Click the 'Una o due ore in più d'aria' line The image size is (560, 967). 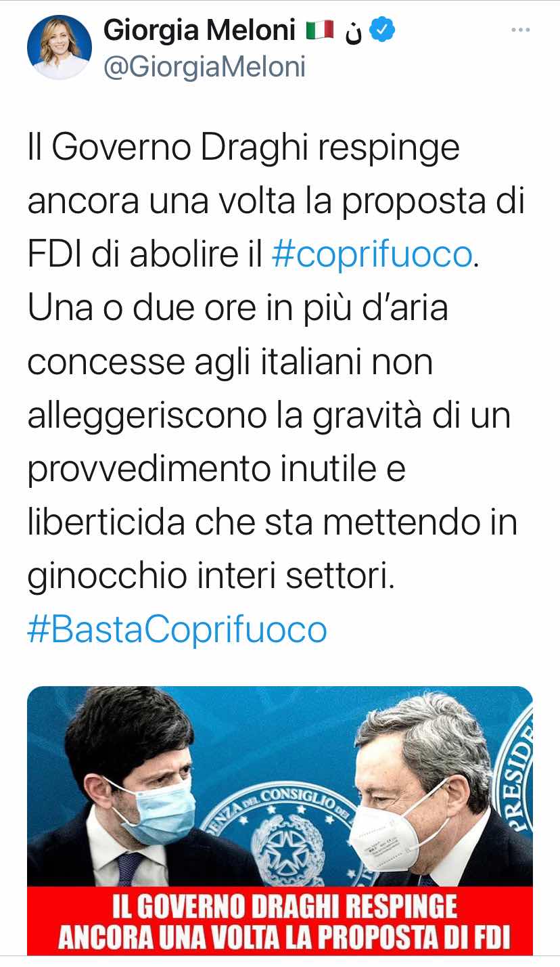(237, 308)
